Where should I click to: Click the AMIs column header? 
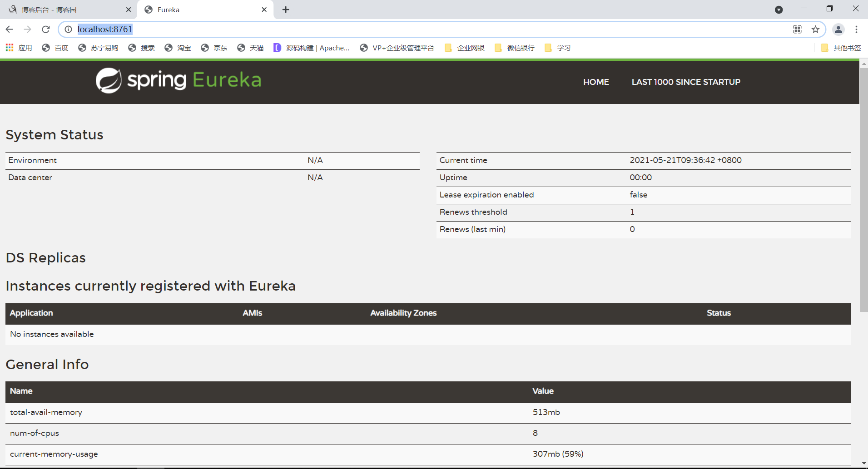[252, 313]
